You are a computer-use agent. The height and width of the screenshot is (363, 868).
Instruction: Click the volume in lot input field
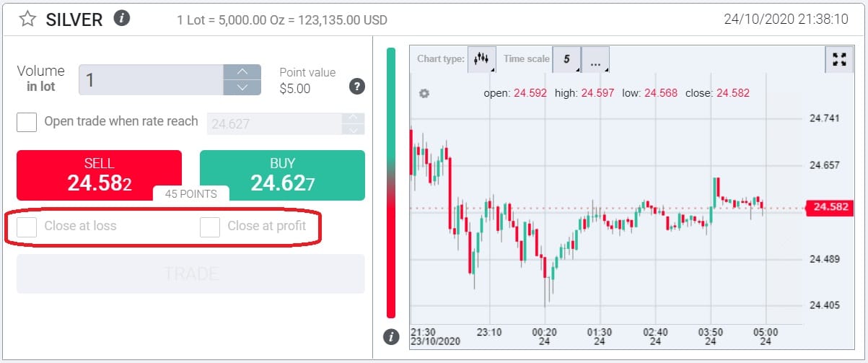point(152,79)
